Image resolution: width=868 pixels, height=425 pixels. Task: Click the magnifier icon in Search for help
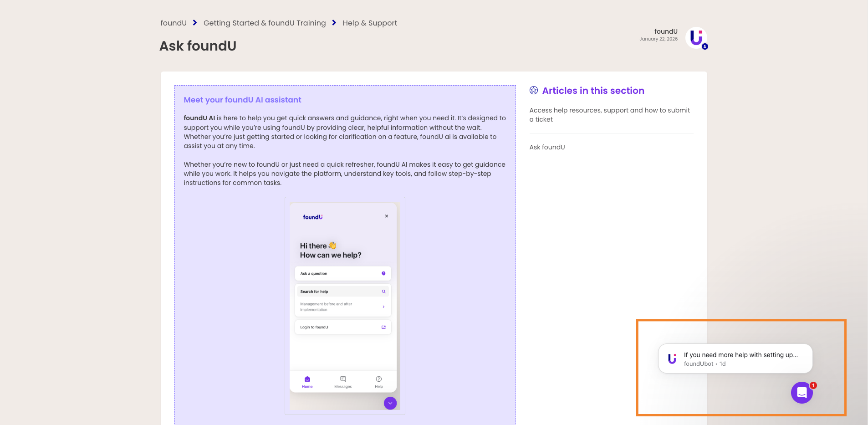383,292
